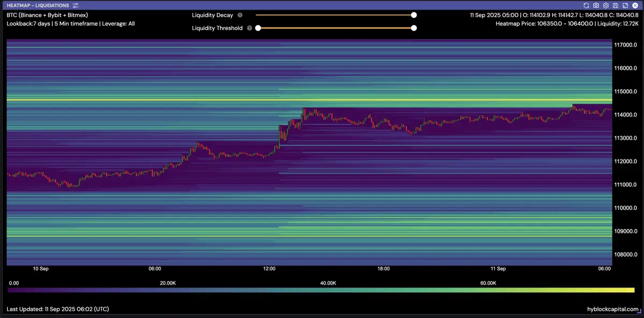
Task: Click the HEATMAP - LIQUIDATIONS title
Action: 38,5
